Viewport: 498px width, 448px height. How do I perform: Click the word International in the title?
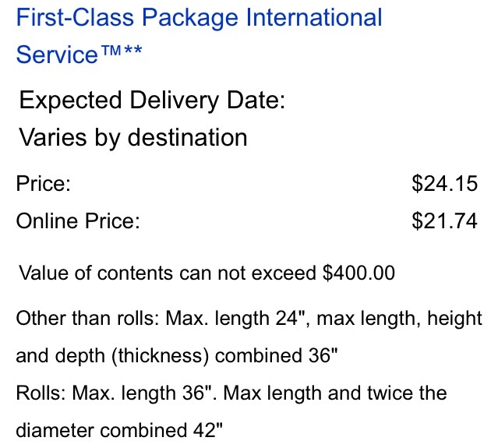tap(314, 17)
